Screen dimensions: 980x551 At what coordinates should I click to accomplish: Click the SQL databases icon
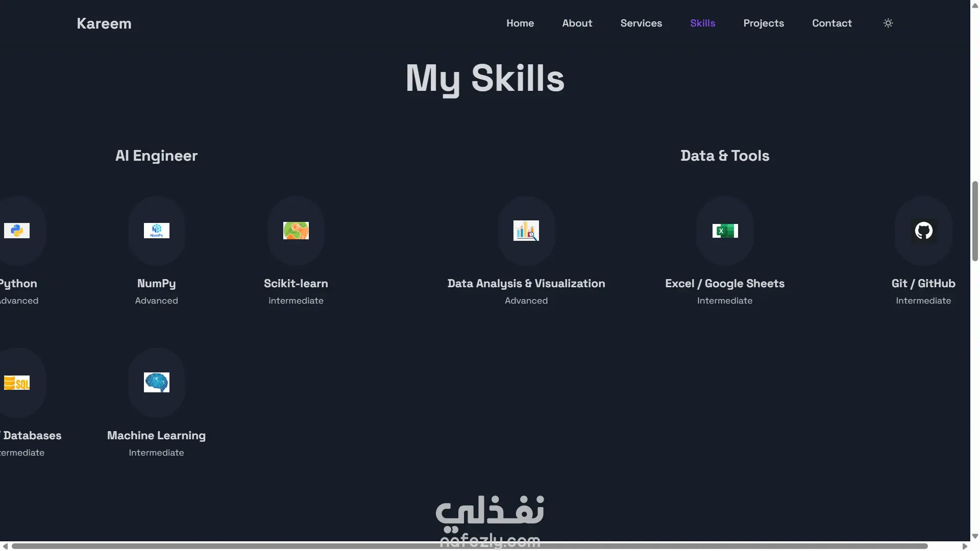(17, 383)
